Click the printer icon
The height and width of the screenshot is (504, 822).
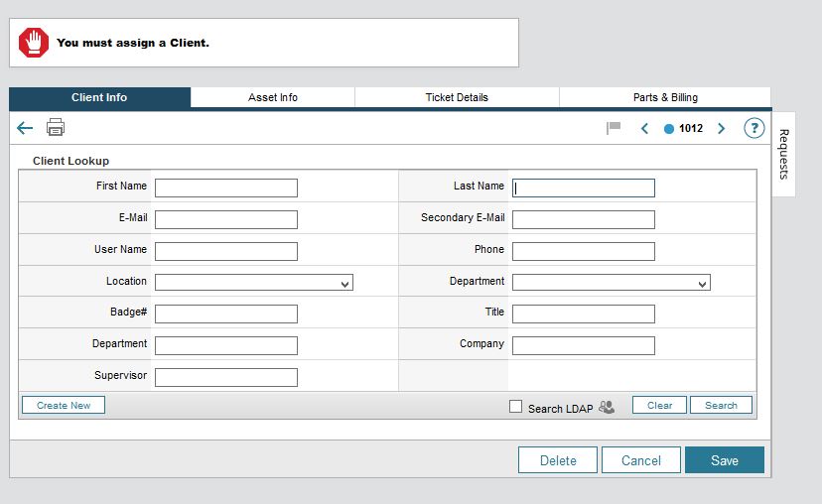coord(56,127)
